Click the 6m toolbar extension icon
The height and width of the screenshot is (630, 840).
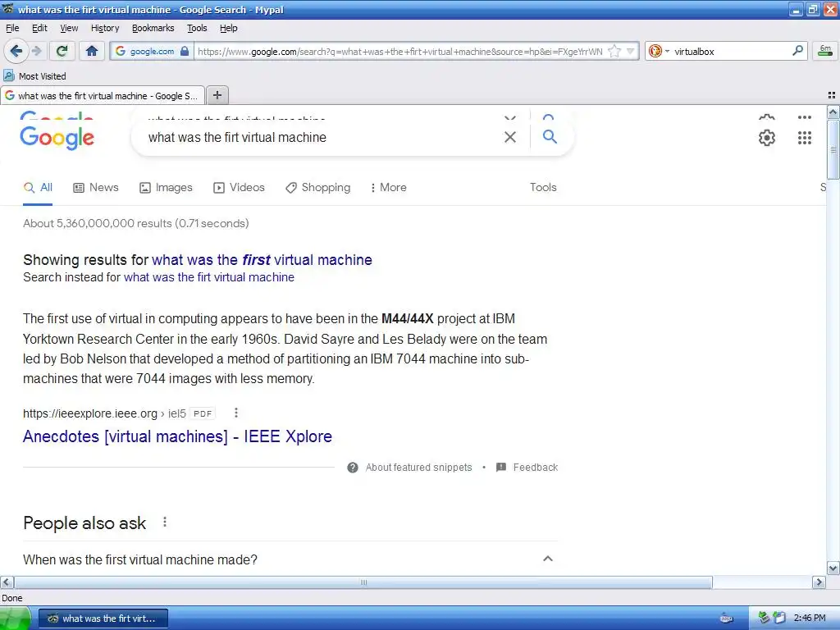tap(825, 51)
